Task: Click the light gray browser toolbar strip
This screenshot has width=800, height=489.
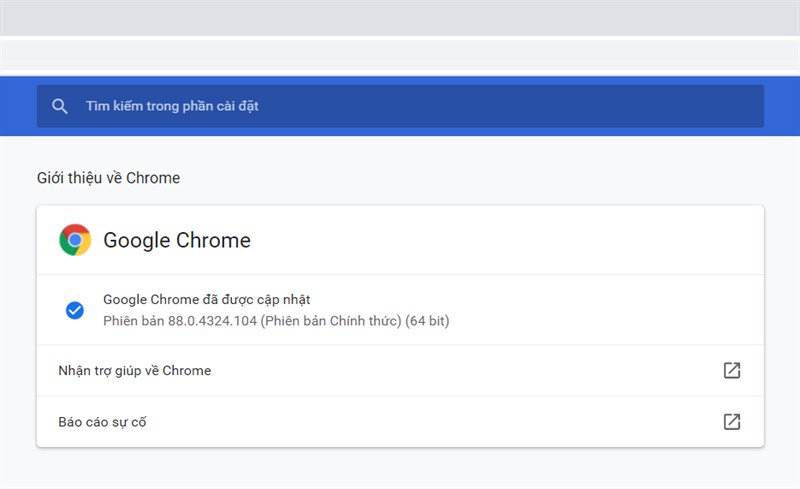Action: tap(400, 55)
